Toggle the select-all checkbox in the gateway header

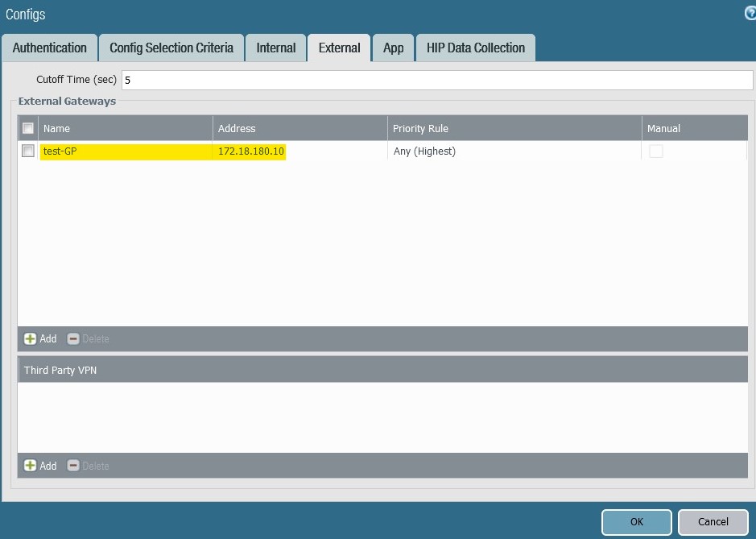click(28, 127)
